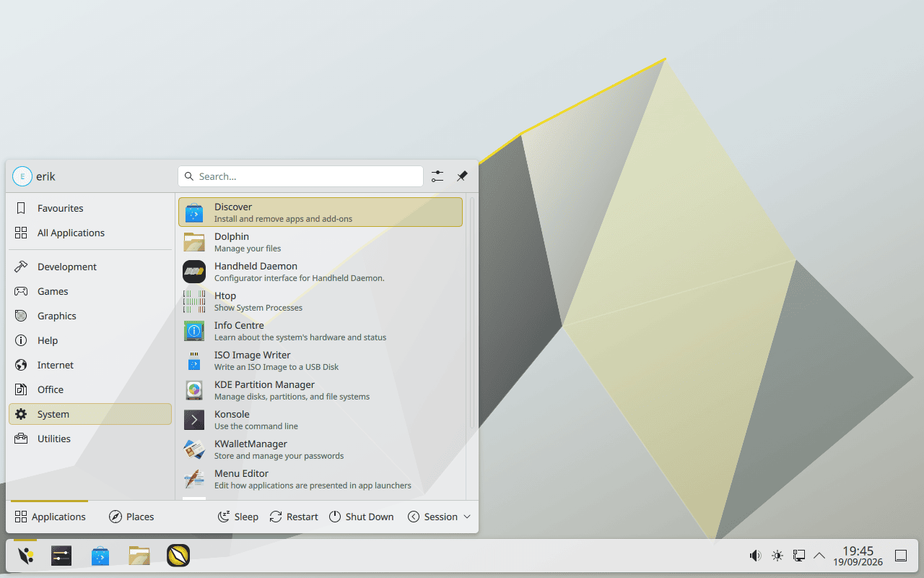Open Dolphin folder icon on taskbar

tap(139, 556)
